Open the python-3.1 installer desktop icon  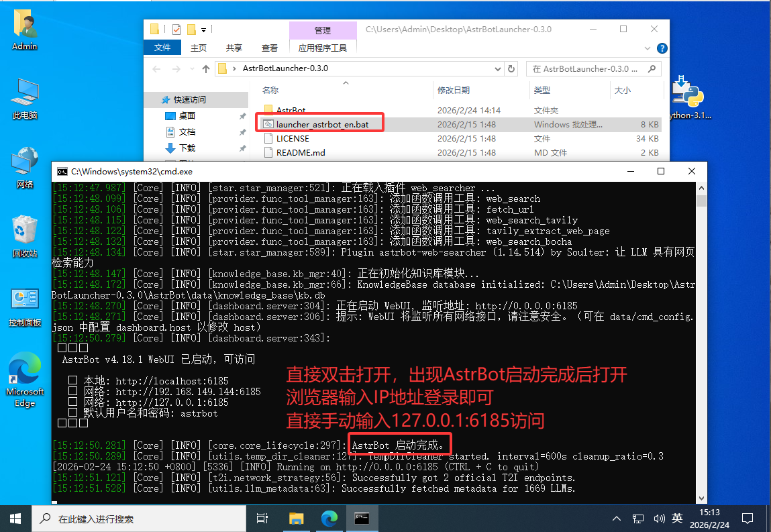click(690, 97)
